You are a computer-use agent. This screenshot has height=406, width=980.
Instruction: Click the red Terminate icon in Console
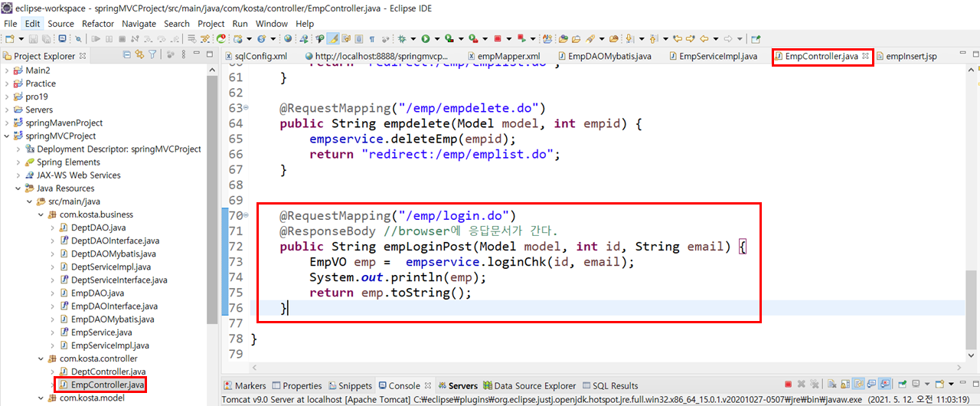(788, 385)
